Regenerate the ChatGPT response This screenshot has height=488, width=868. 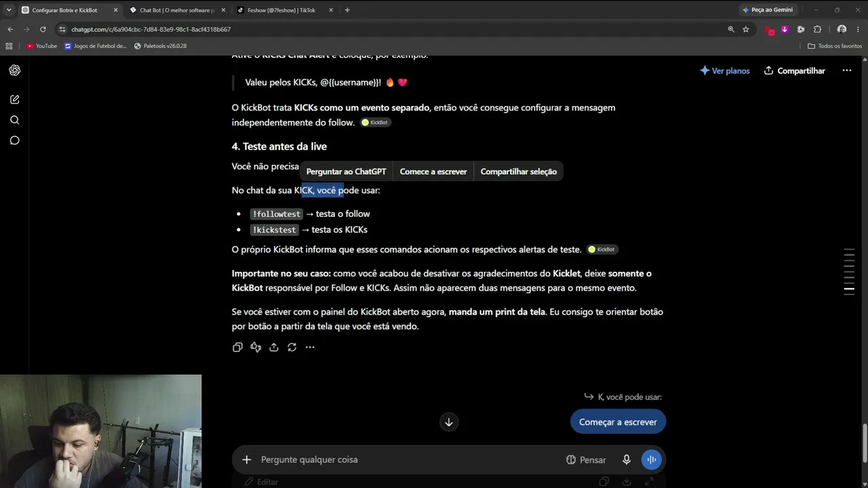[x=292, y=347]
